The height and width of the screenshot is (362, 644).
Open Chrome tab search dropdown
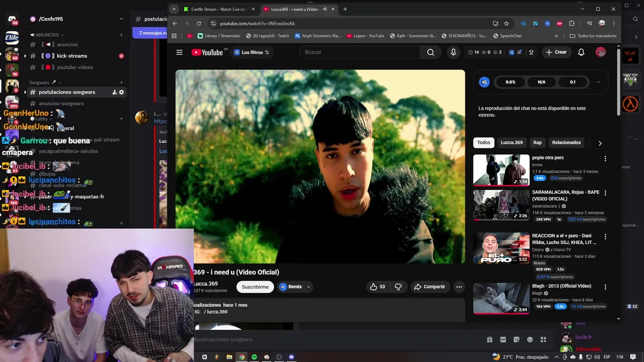point(174,9)
